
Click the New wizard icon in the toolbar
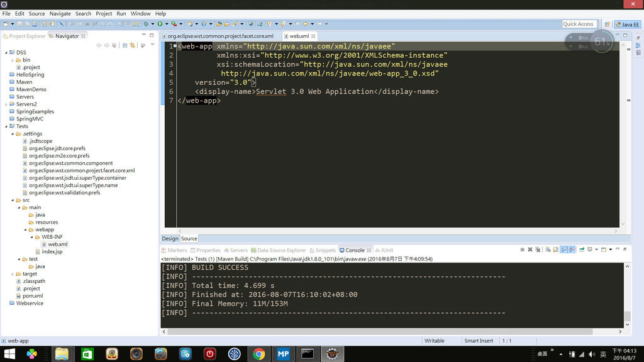pyautogui.click(x=5, y=24)
